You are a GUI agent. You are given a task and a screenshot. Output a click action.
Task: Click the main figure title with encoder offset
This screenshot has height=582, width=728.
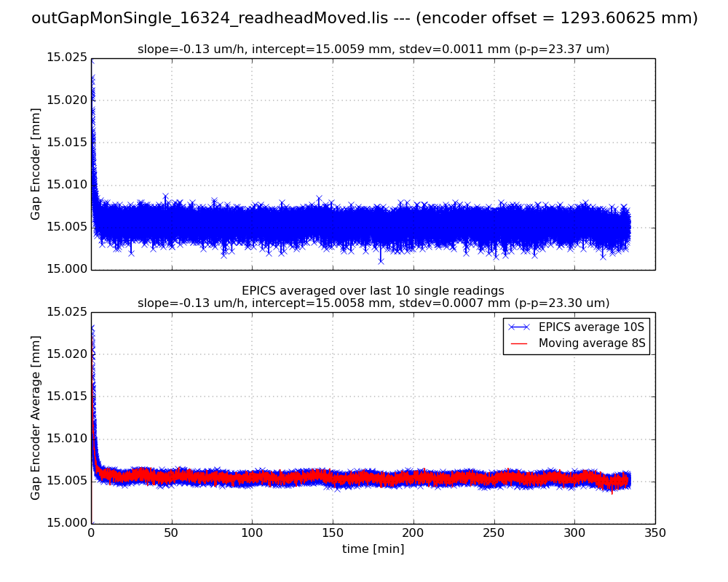(364, 19)
